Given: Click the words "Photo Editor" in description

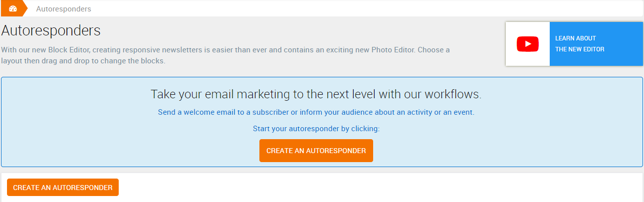Looking at the screenshot, I should [395, 50].
